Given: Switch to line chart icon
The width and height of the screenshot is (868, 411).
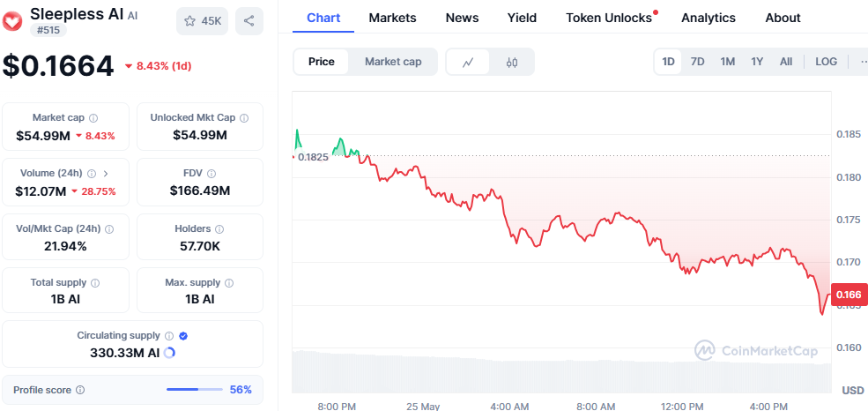Looking at the screenshot, I should tap(468, 62).
